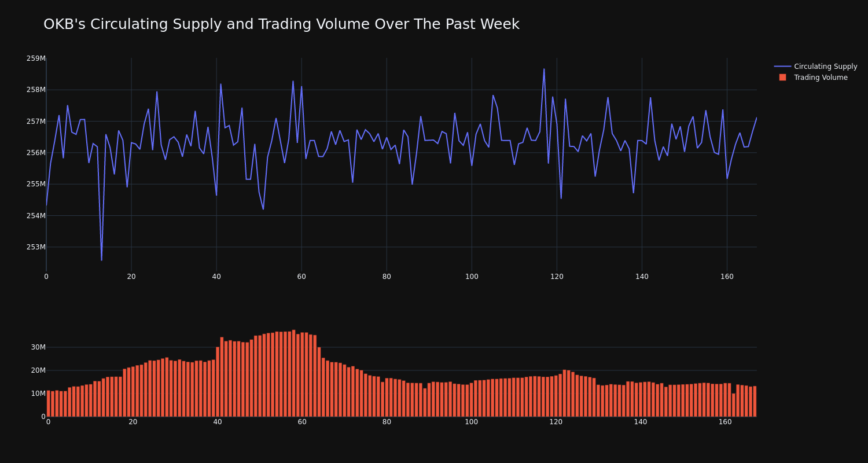Click the 253M y-axis label

[x=36, y=247]
